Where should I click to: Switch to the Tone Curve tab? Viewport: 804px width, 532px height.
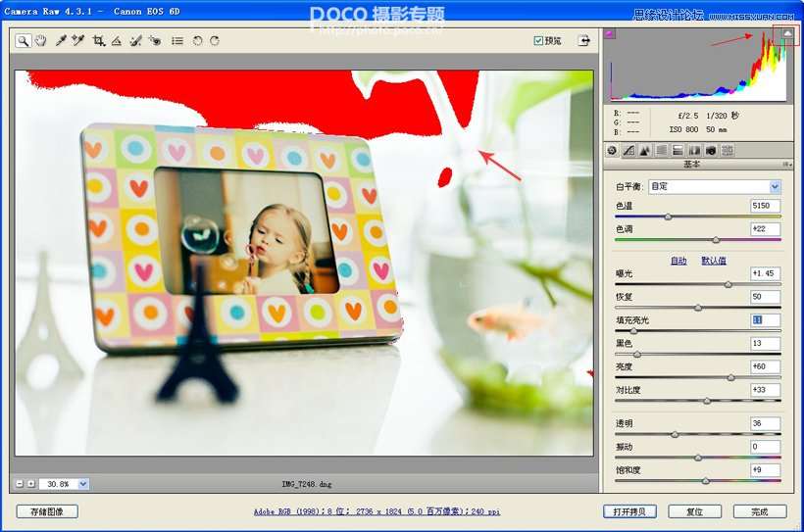(x=628, y=151)
